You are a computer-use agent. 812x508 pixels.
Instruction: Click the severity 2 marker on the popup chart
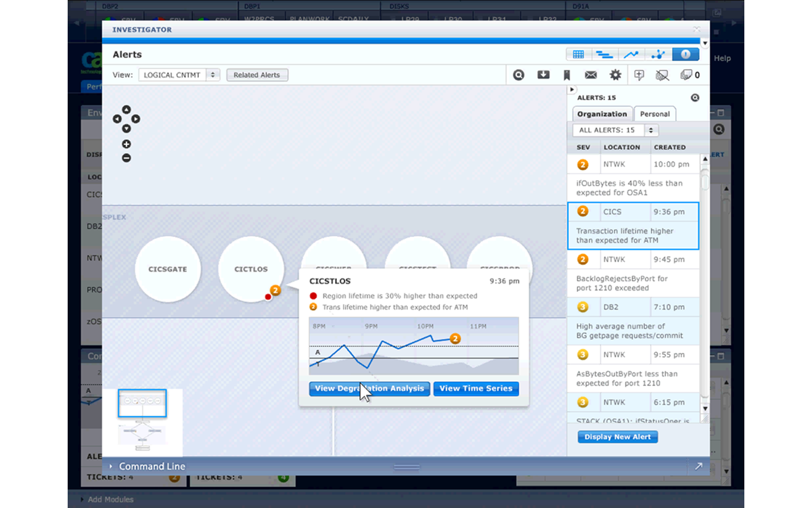coord(455,338)
